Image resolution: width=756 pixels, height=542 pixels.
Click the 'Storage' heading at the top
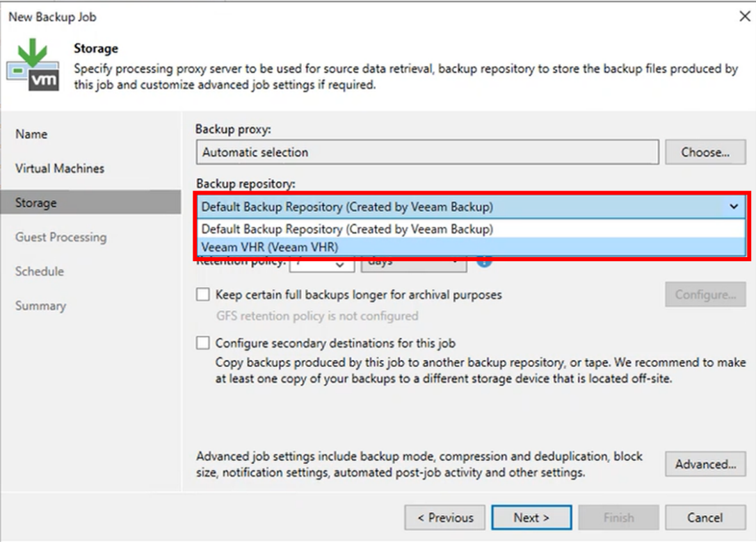pyautogui.click(x=96, y=48)
